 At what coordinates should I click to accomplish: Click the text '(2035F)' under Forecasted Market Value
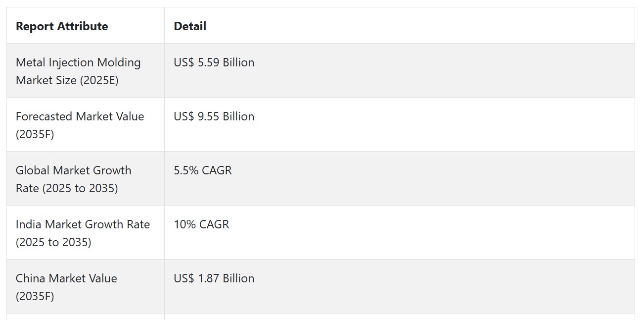[35, 134]
